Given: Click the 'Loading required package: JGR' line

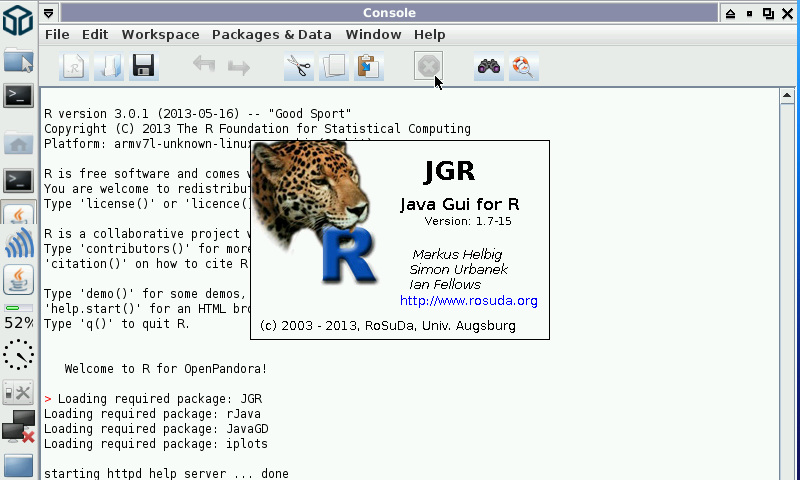Looking at the screenshot, I should (160, 398).
